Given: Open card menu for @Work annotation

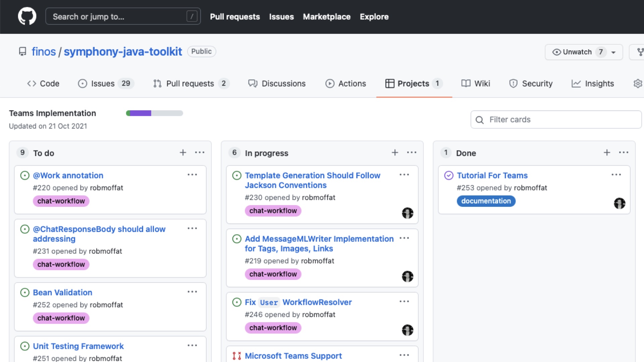Looking at the screenshot, I should [192, 175].
